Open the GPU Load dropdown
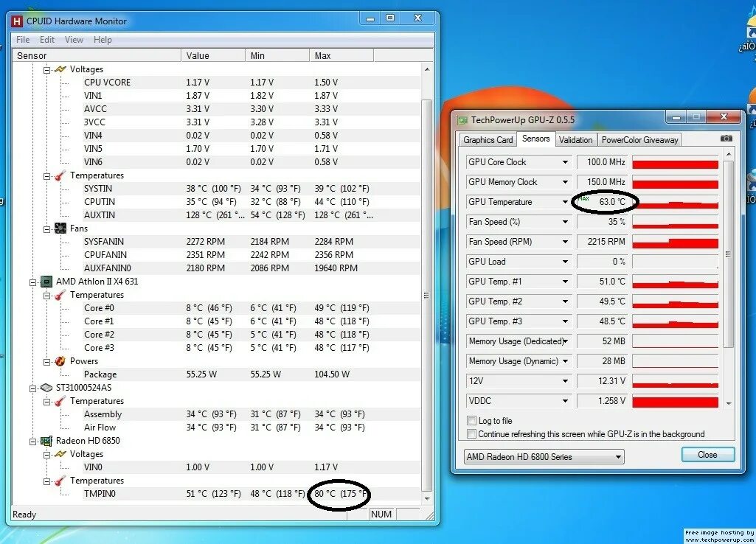This screenshot has height=544, width=756. [x=565, y=262]
